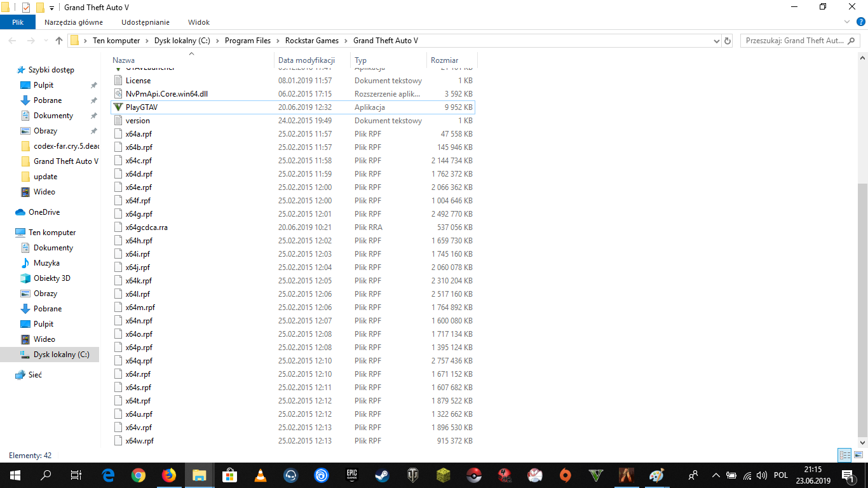Viewport: 868px width, 488px height.
Task: Open the taskbar search magnifier
Action: click(46, 475)
